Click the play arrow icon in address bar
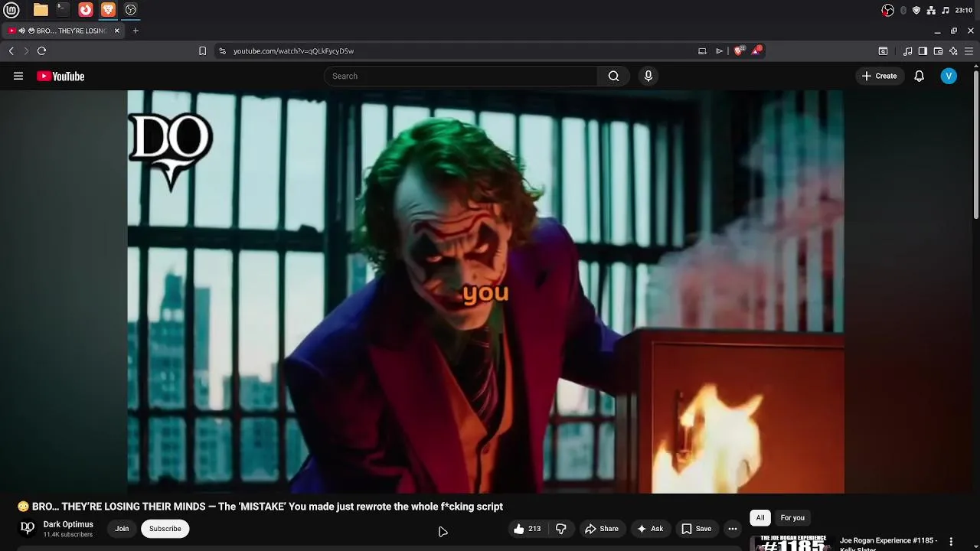This screenshot has height=551, width=980. tap(720, 51)
